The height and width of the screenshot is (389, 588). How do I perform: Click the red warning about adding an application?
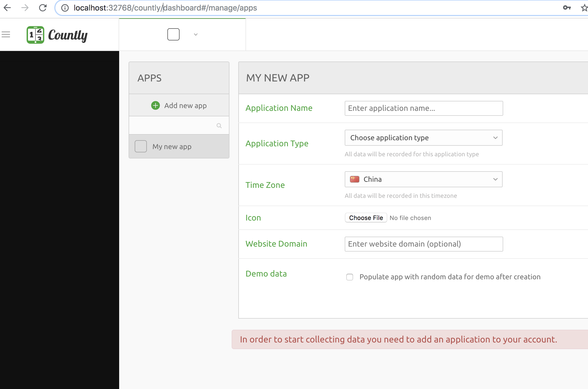[x=410, y=339]
